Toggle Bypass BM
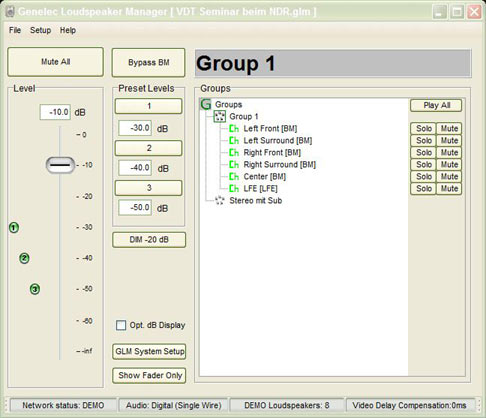 (x=148, y=62)
